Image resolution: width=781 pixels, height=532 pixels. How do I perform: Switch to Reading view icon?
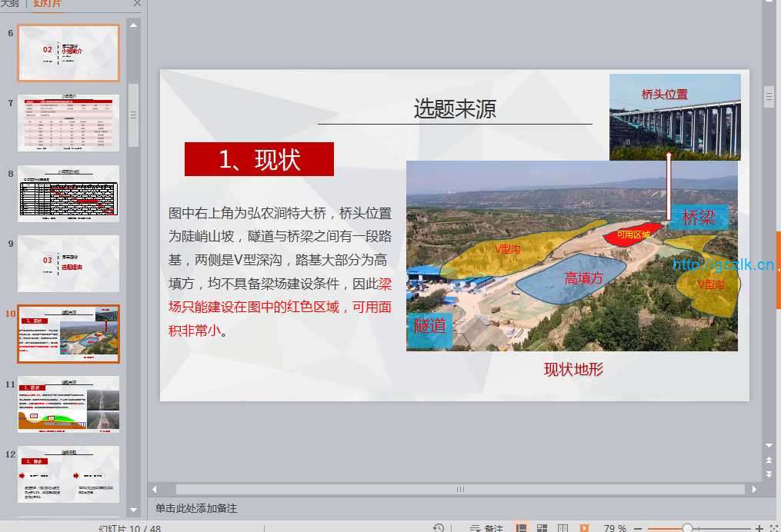point(563,528)
